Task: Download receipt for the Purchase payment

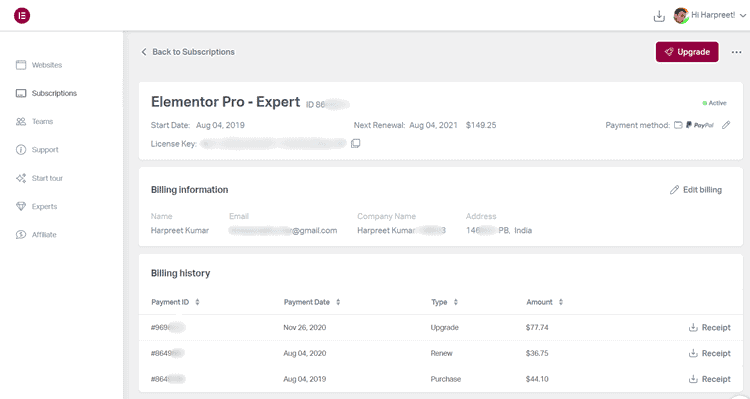Action: 709,379
